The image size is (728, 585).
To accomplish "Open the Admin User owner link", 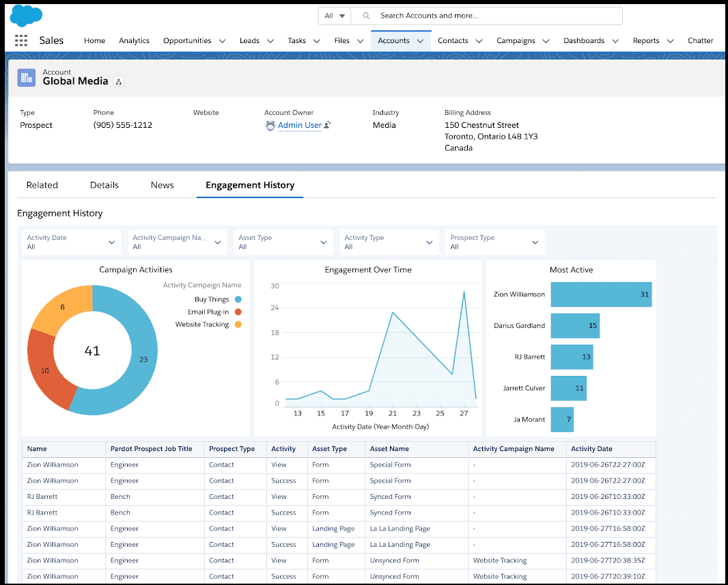I will tap(299, 126).
